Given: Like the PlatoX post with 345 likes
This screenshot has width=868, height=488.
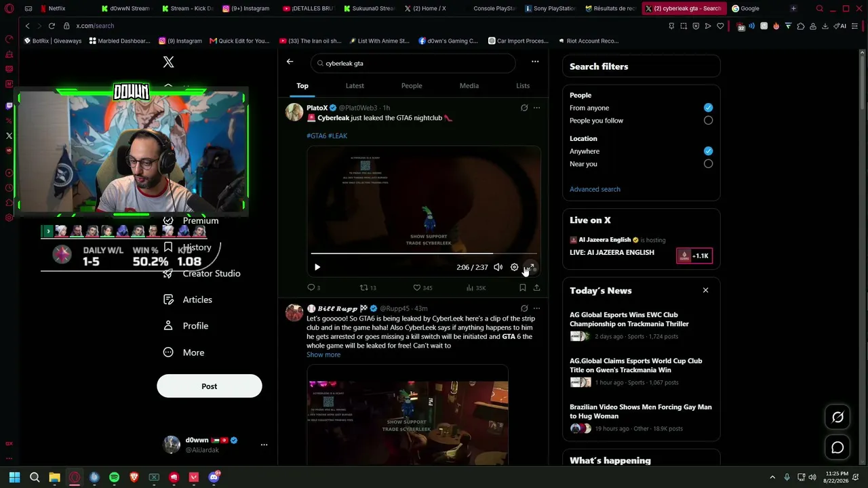Looking at the screenshot, I should pyautogui.click(x=422, y=287).
